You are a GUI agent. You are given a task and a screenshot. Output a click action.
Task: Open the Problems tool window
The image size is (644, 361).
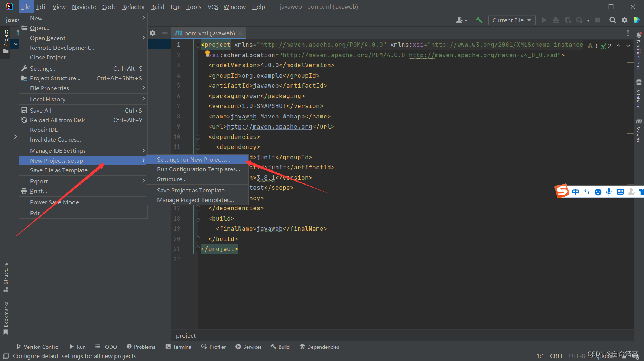(141, 347)
